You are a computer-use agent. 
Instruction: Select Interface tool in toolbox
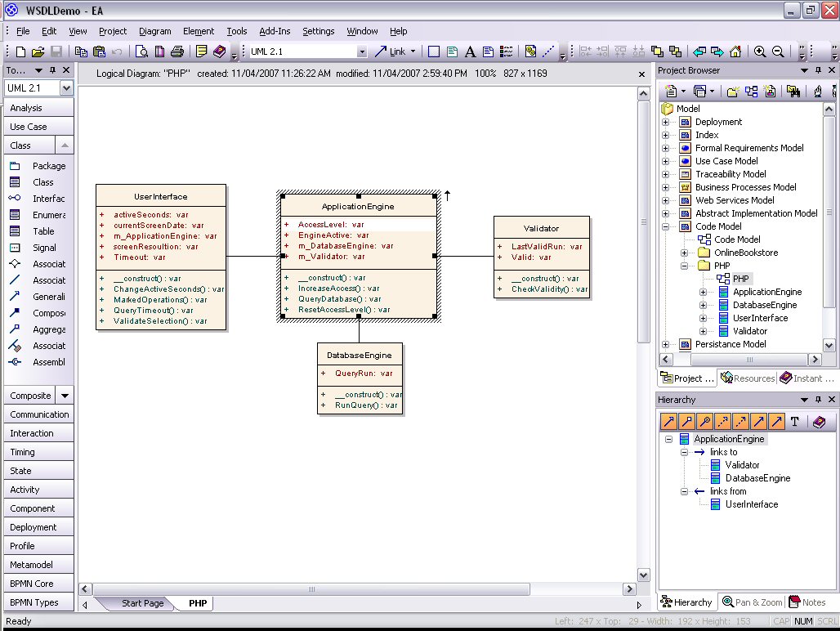click(38, 199)
